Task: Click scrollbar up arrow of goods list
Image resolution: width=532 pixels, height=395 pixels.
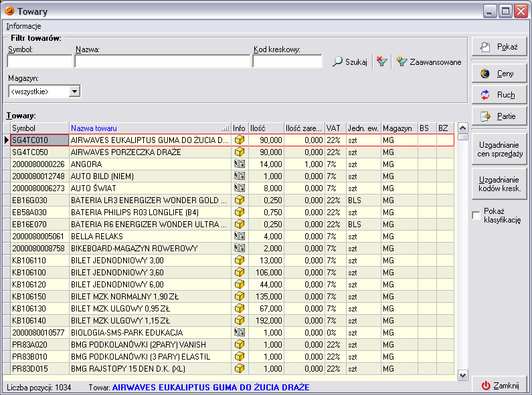Action: pos(463,128)
